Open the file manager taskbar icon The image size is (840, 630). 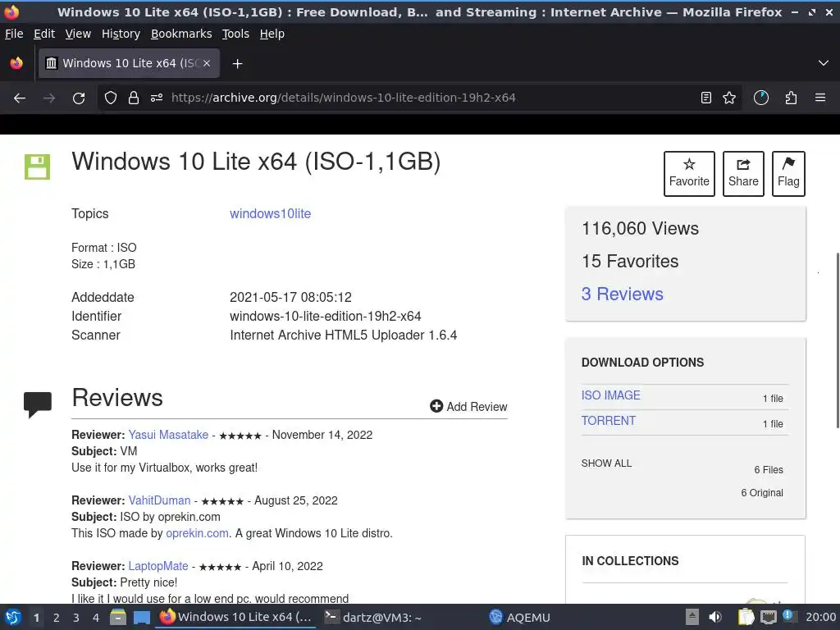pyautogui.click(x=118, y=618)
